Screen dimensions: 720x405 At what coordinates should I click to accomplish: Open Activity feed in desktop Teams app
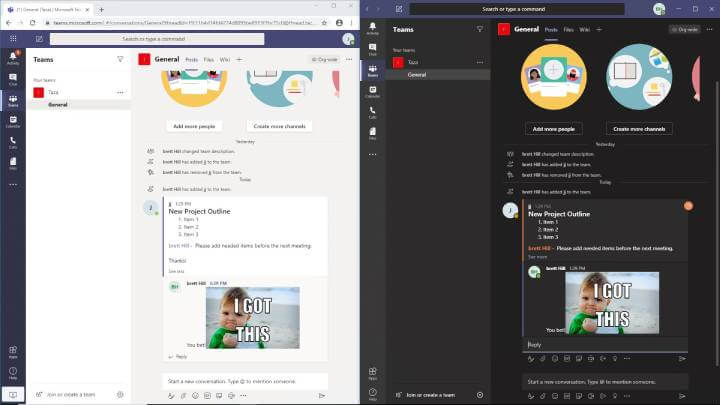point(372,28)
